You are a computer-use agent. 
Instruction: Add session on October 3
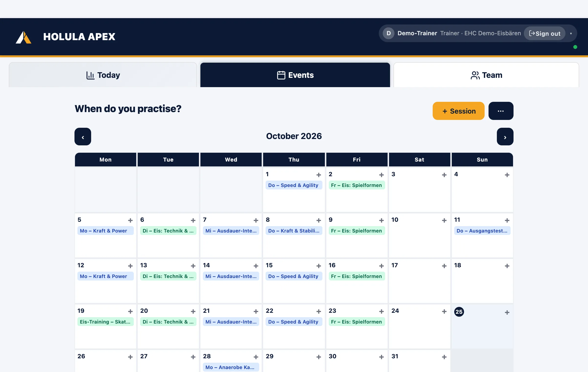(444, 175)
